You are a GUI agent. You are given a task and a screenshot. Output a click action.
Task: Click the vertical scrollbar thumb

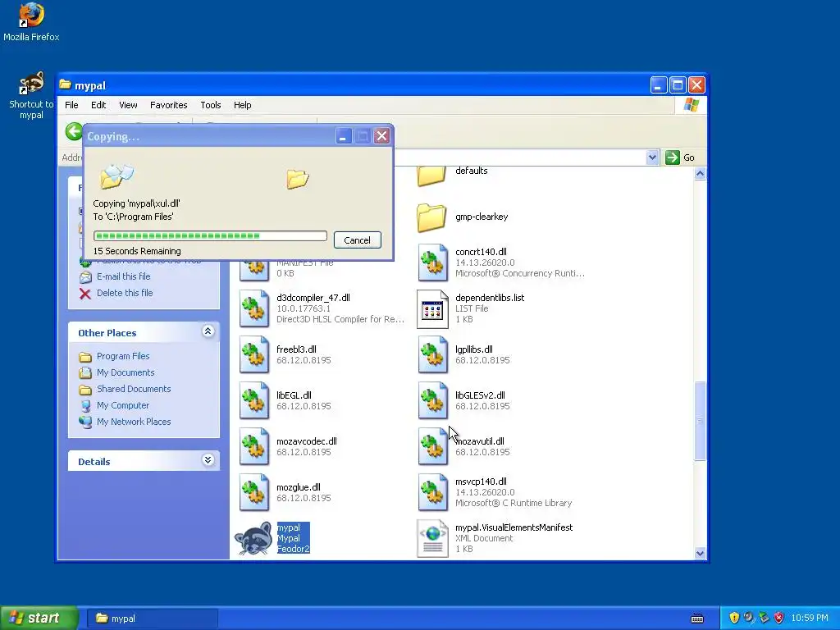701,421
